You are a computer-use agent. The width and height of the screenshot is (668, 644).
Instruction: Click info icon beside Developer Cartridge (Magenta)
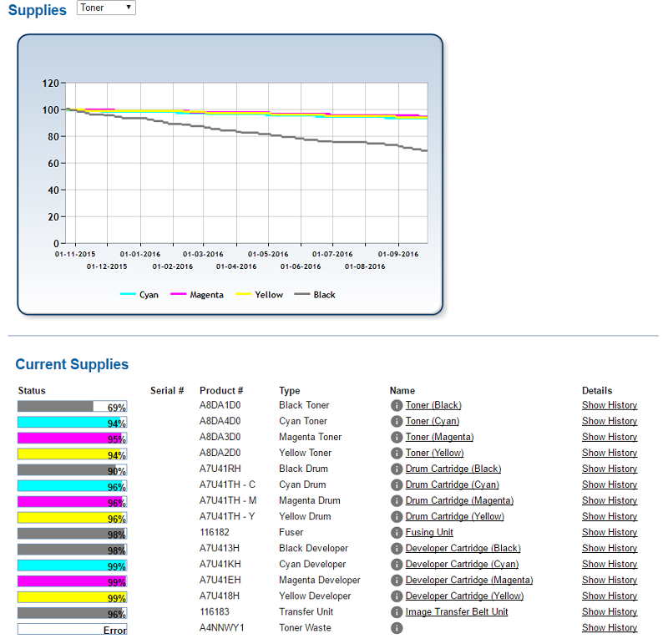[x=396, y=581]
